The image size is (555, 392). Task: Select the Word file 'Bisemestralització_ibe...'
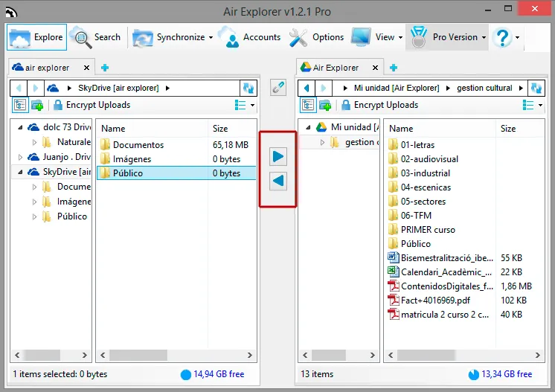click(464, 258)
